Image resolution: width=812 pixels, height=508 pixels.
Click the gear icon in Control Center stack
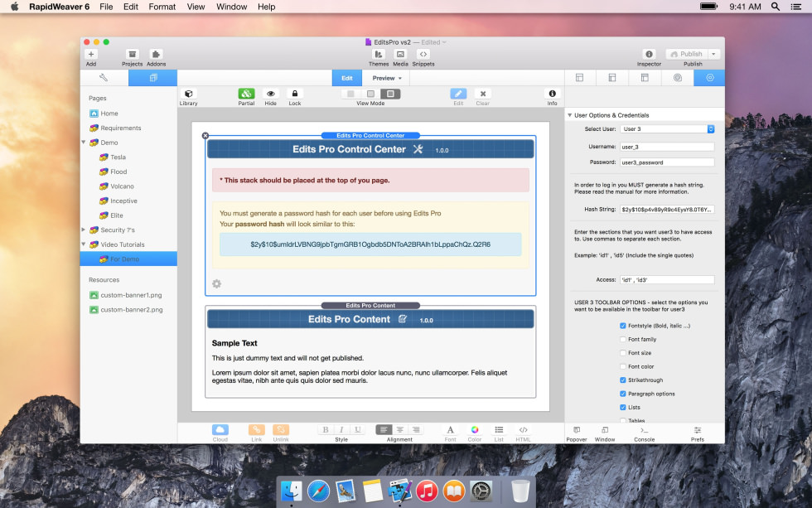[x=216, y=283]
